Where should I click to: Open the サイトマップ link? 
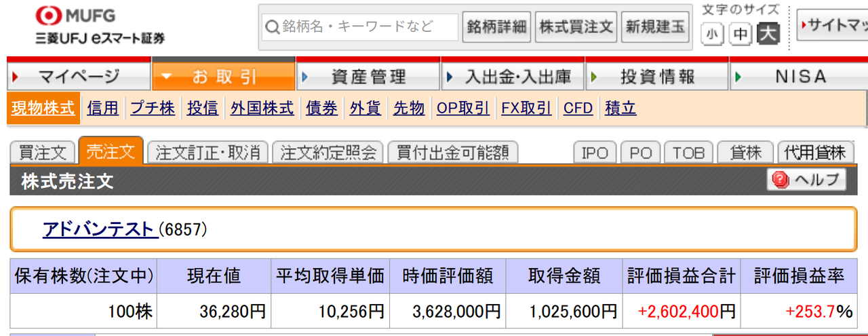pyautogui.click(x=833, y=26)
